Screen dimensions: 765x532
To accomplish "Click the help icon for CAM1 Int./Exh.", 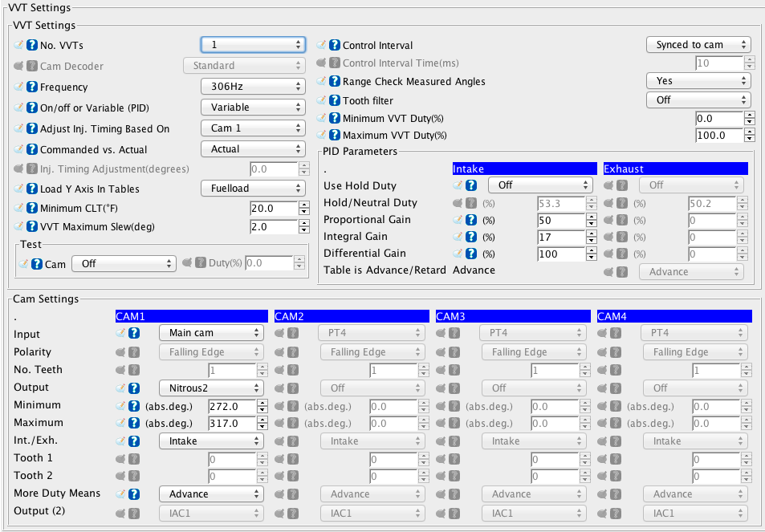I will 134,441.
